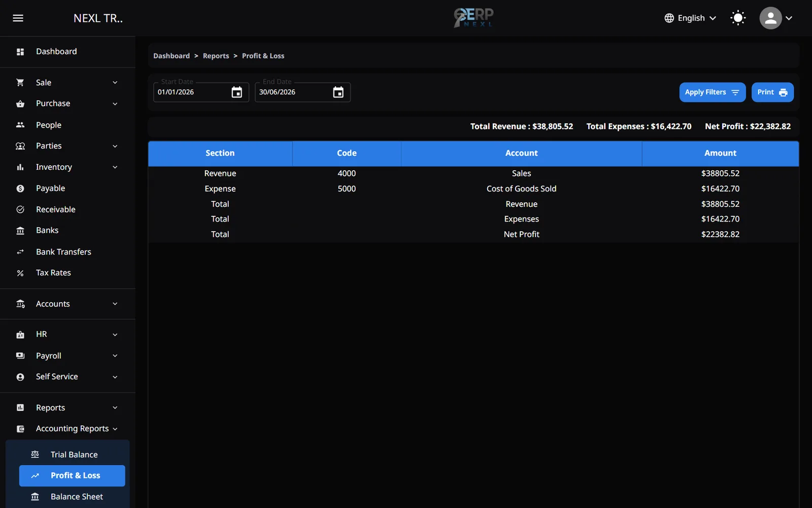Click the Dashboard grid icon in sidebar
The height and width of the screenshot is (508, 812).
tap(20, 52)
